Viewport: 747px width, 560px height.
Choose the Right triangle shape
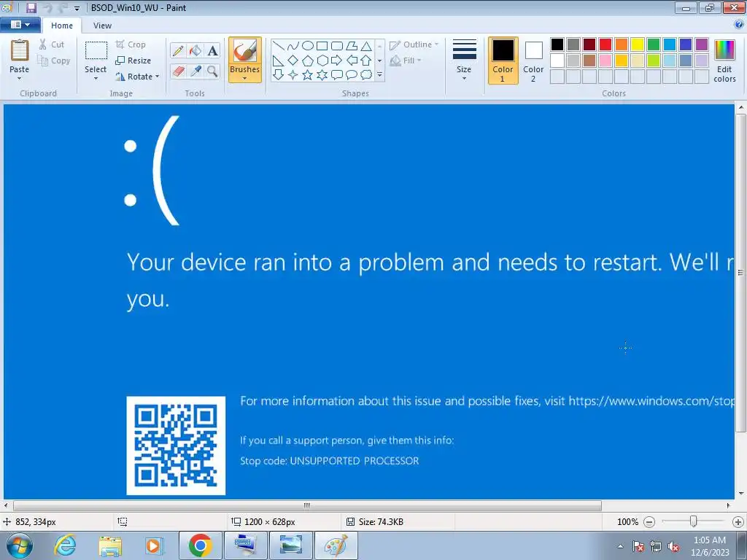click(279, 61)
